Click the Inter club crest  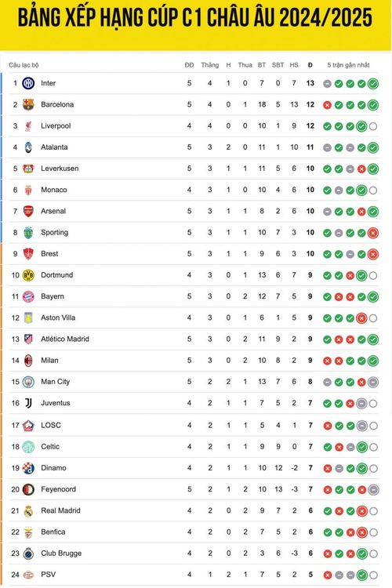(x=28, y=83)
